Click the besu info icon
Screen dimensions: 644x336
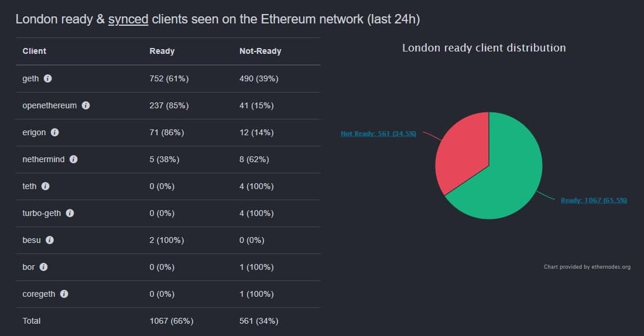click(50, 240)
